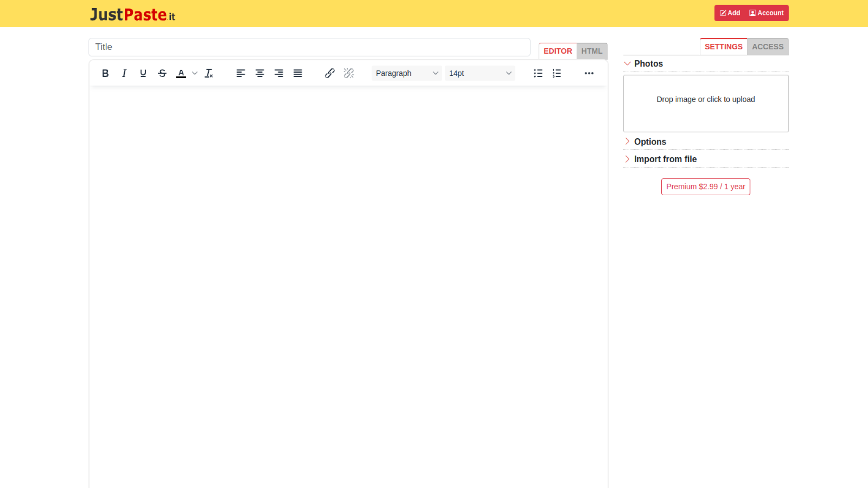Click into the Title input field
The image size is (868, 488).
[309, 47]
